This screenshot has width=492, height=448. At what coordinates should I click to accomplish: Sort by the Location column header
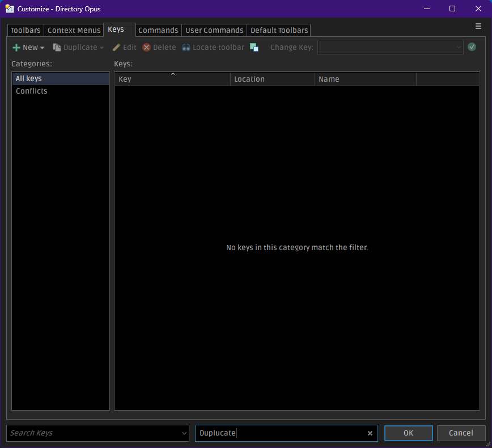[272, 79]
